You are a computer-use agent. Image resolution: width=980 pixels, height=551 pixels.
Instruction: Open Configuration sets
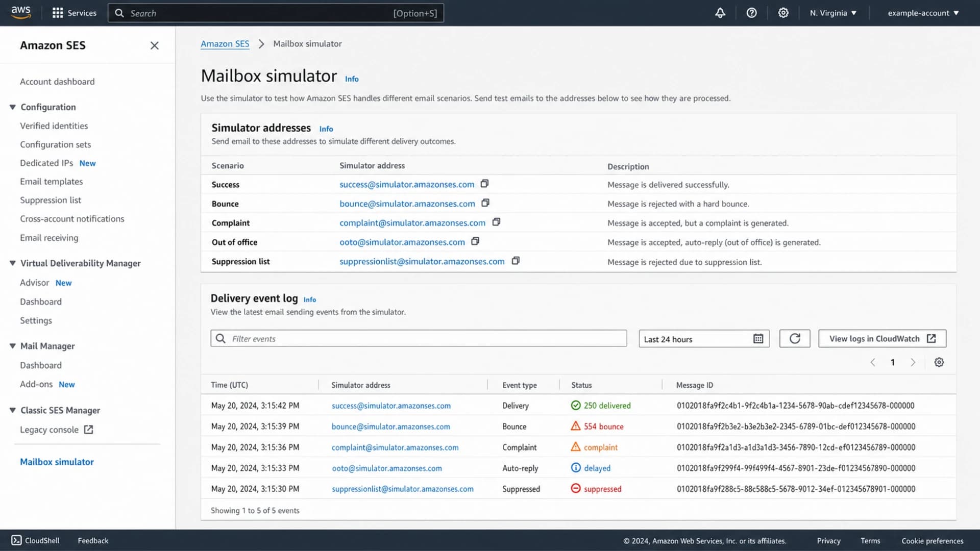coord(55,144)
